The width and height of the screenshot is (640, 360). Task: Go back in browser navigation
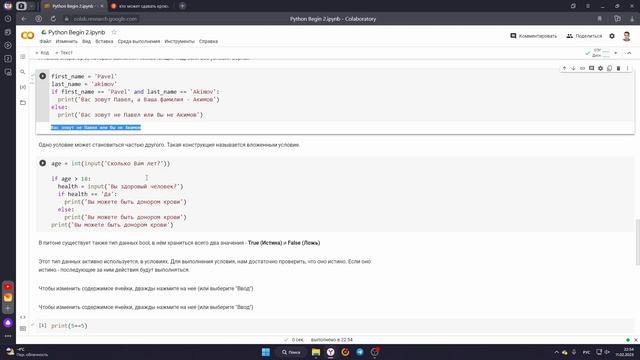[x=24, y=19]
